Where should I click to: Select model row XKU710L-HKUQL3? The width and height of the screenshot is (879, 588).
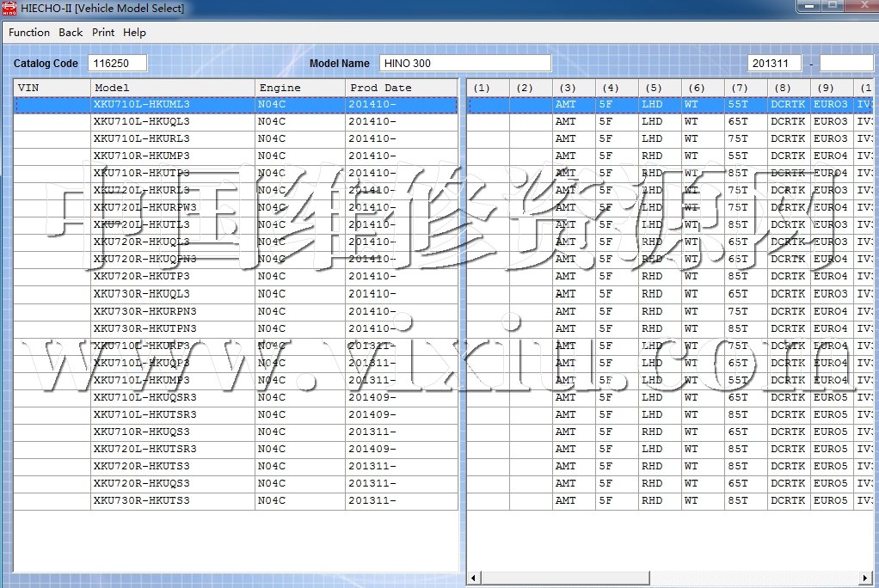point(142,122)
